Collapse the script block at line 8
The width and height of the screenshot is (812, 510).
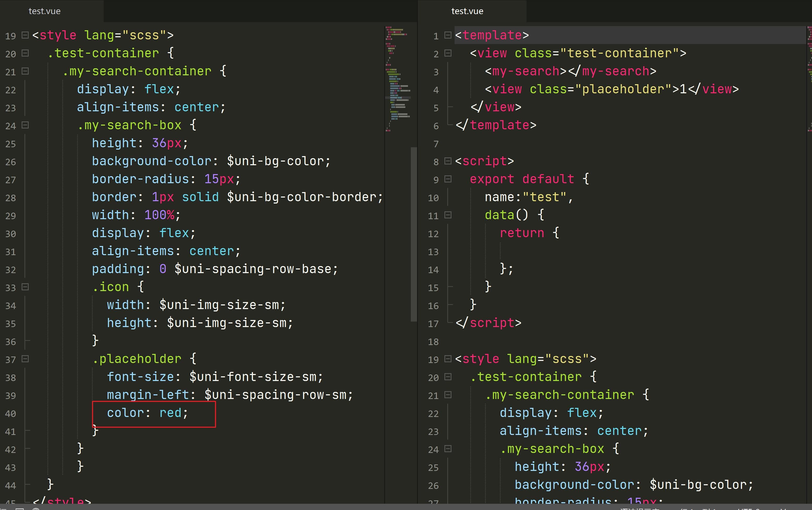tap(448, 161)
